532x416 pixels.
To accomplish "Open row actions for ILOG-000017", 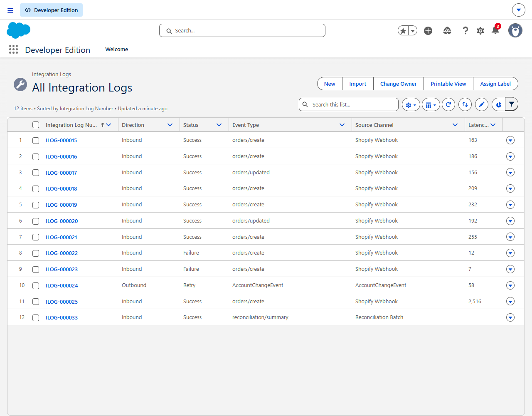I will click(x=510, y=172).
